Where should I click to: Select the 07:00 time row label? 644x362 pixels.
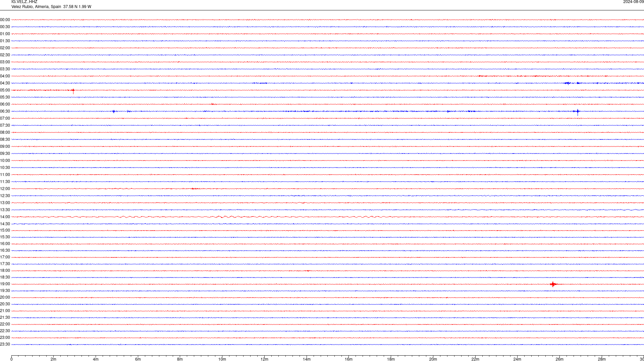click(5, 118)
